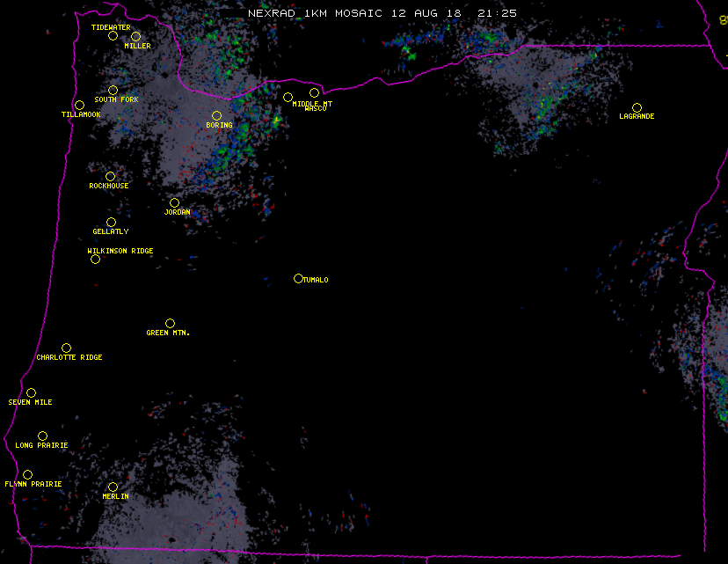Select the Tillamook station circle marker
Screen dimensions: 728x564
point(79,106)
